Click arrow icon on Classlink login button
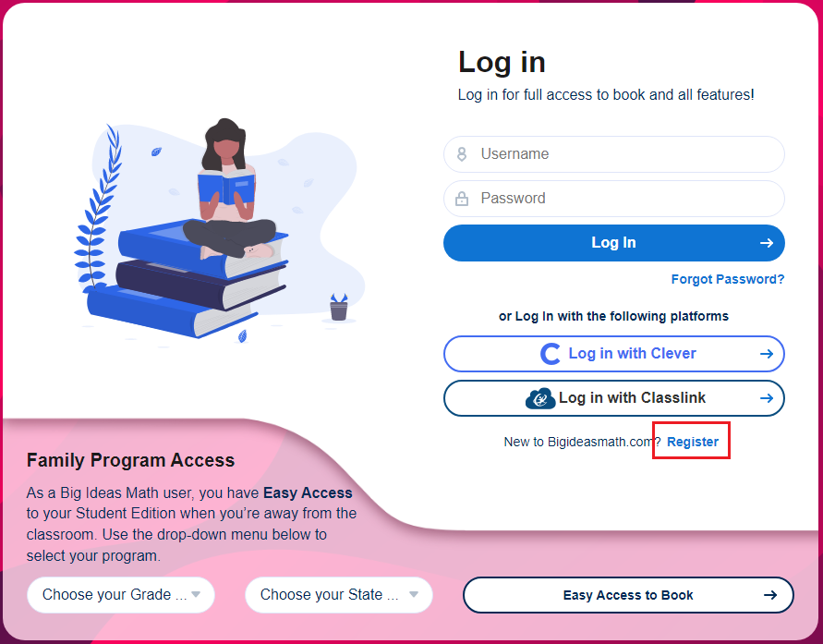Viewport: 823px width, 644px height. point(767,398)
